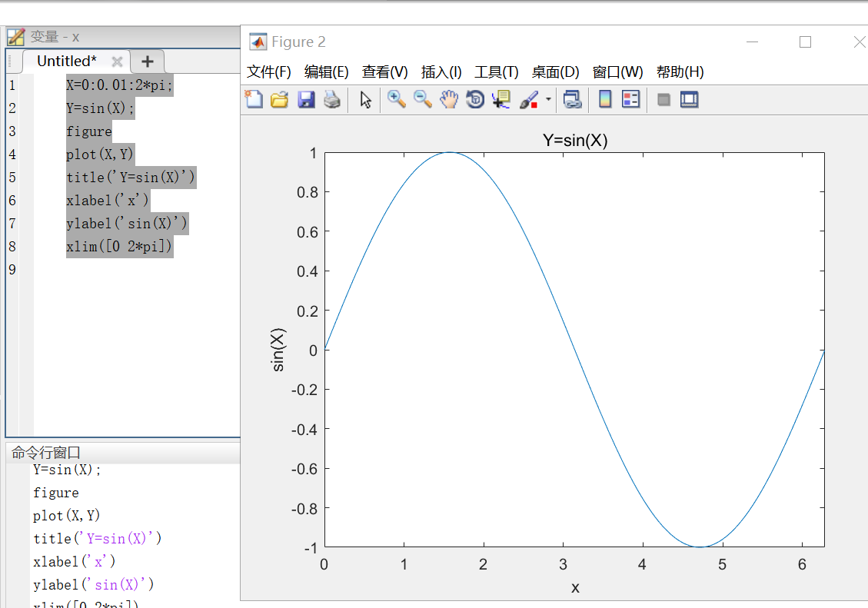
Task: Select the Zoom In tool
Action: point(396,99)
